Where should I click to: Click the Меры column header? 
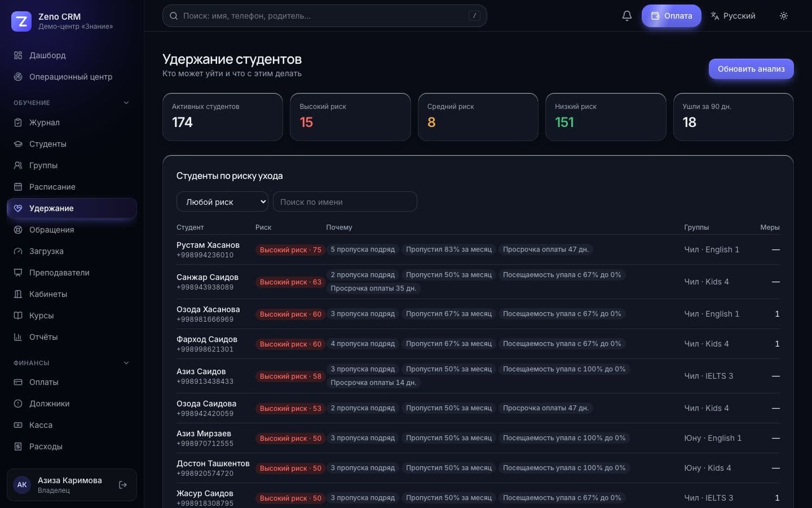click(770, 227)
